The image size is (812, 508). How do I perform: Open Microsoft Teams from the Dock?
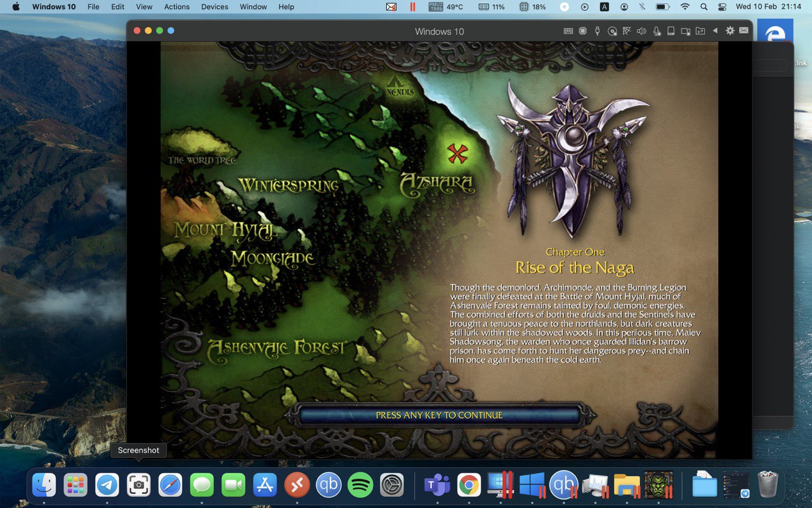(437, 485)
